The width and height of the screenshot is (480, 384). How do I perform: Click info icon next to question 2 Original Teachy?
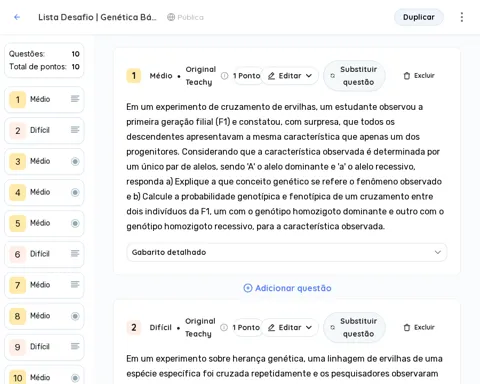point(224,327)
